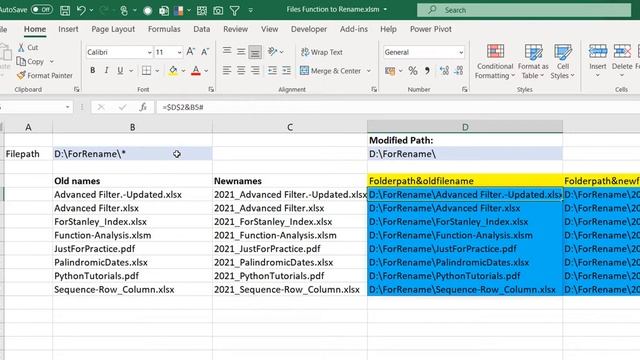The image size is (640, 360).
Task: Apply the red Font Color
Action: [x=196, y=71]
